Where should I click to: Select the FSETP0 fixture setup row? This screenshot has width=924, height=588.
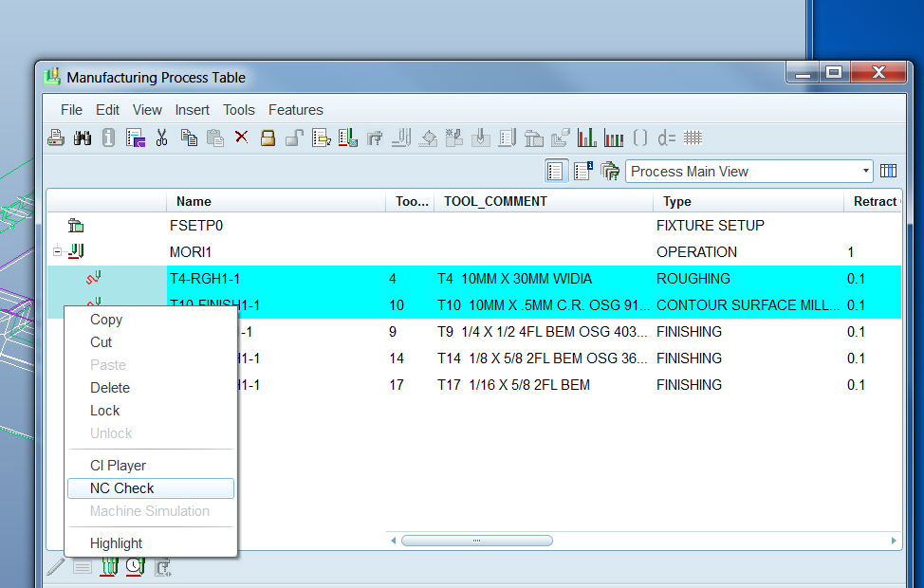coord(473,226)
